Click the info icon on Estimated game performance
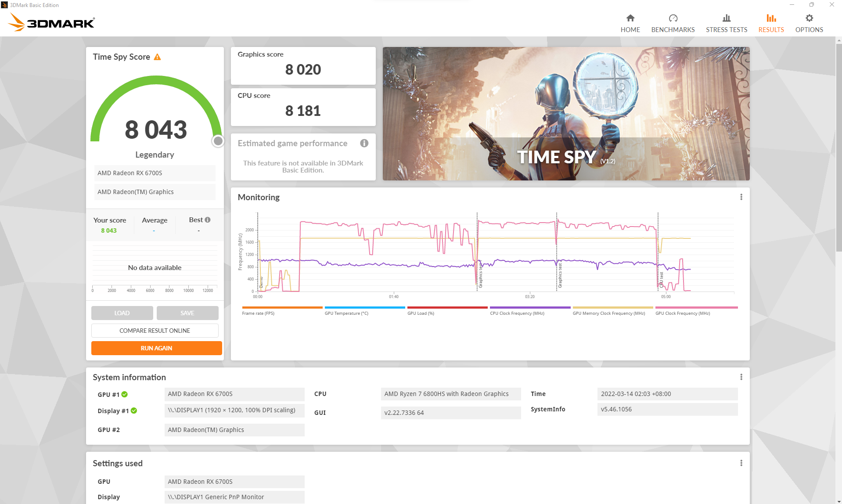Screen dimensions: 842x504 tap(364, 143)
